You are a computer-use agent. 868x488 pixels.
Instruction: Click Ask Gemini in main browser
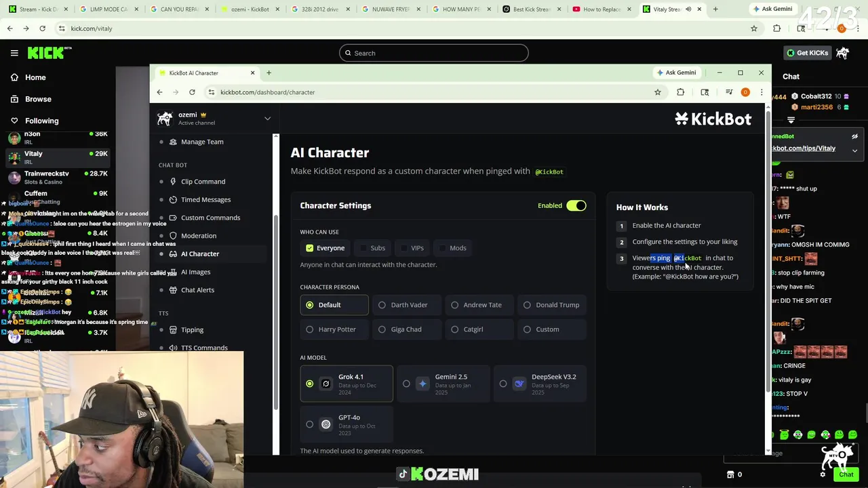pyautogui.click(x=773, y=9)
